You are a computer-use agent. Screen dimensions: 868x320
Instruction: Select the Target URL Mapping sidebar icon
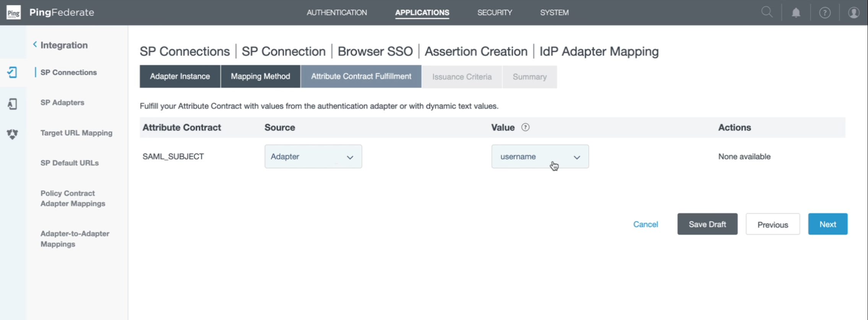point(12,134)
